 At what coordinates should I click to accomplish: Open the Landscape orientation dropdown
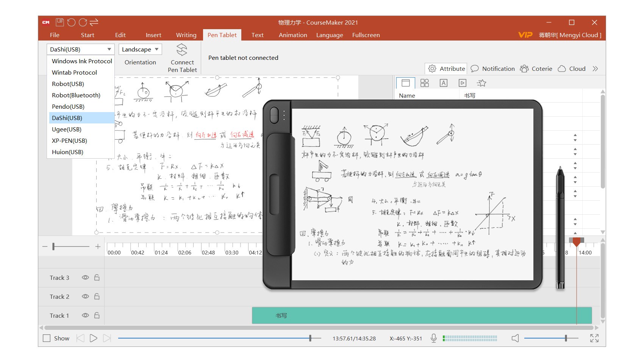click(x=140, y=49)
